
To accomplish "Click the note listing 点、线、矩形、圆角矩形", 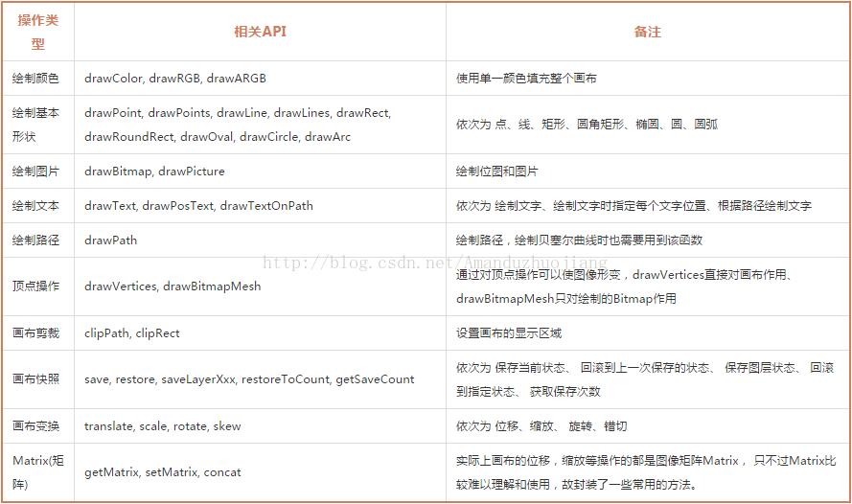I will coord(587,125).
